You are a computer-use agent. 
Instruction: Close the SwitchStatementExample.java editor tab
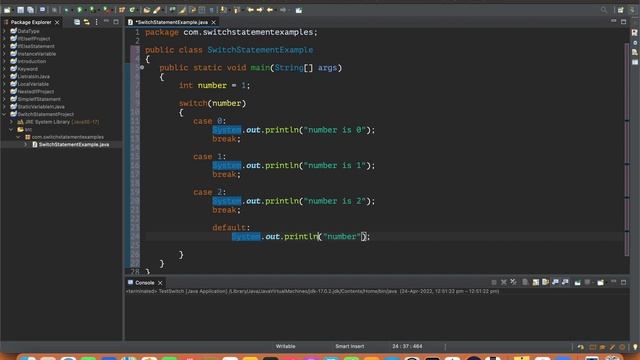click(x=213, y=22)
